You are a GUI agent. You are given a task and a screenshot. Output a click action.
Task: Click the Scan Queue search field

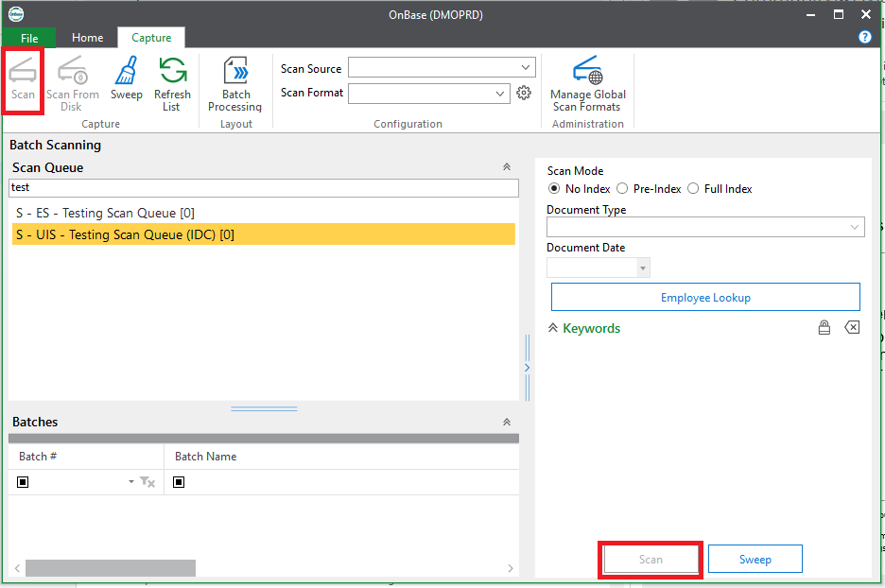(x=264, y=188)
